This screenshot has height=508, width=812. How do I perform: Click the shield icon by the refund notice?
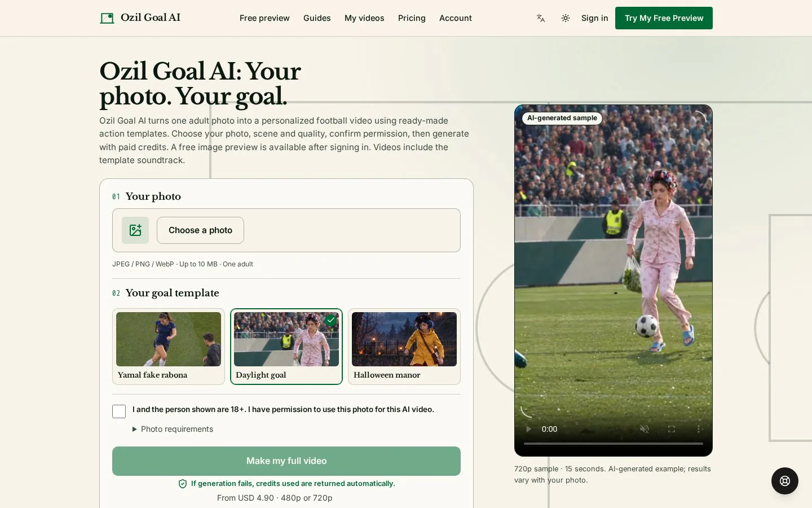click(183, 484)
